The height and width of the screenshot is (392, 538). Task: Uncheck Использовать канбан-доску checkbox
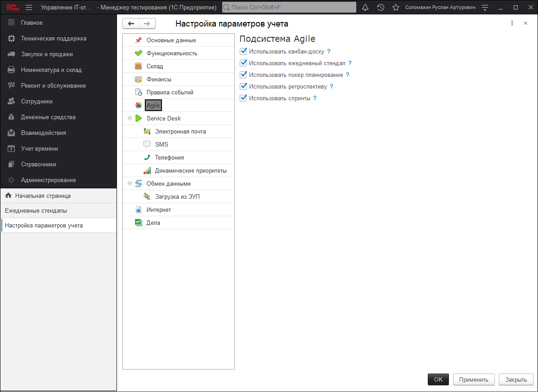coord(243,52)
